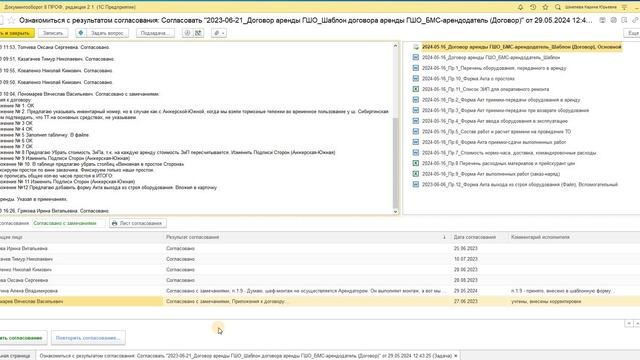This screenshot has height=360, width=640.
Task: Click the round icon next to the form title
Action: pos(613,20)
